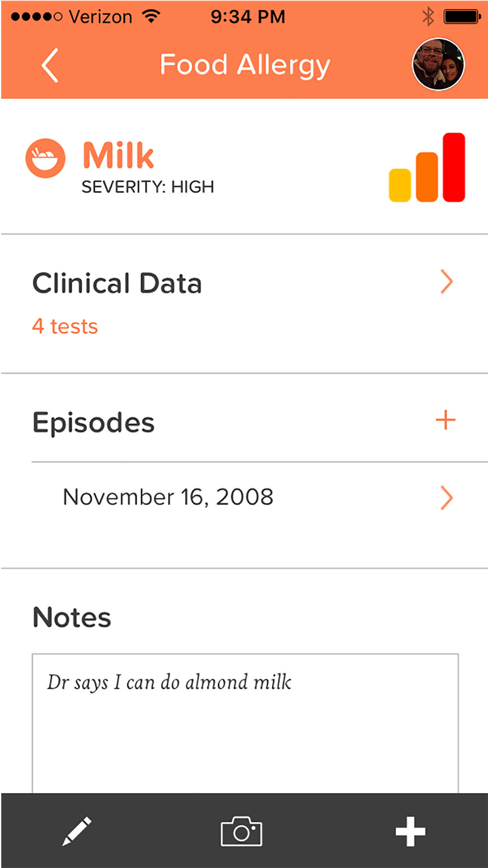Tap the white plus icon in bottom bar
The height and width of the screenshot is (868, 488).
pyautogui.click(x=410, y=831)
